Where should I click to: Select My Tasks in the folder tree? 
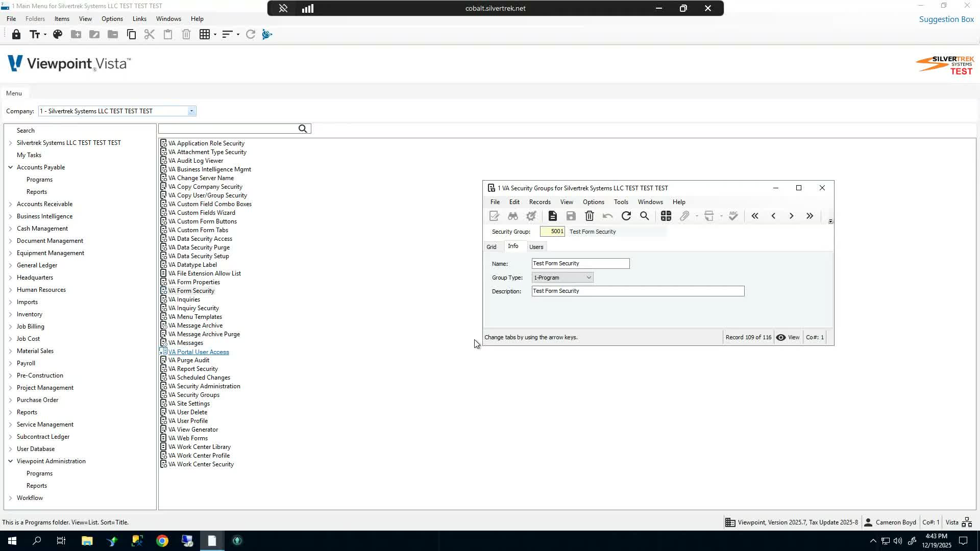tap(29, 155)
